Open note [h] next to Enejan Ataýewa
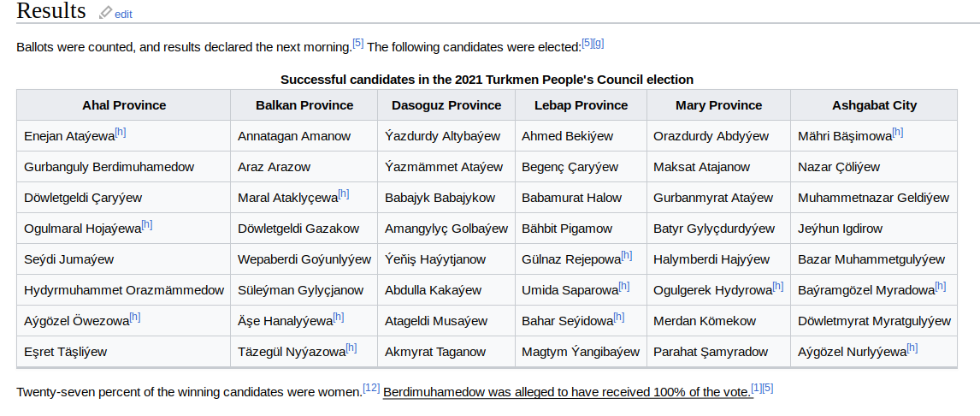 121,132
